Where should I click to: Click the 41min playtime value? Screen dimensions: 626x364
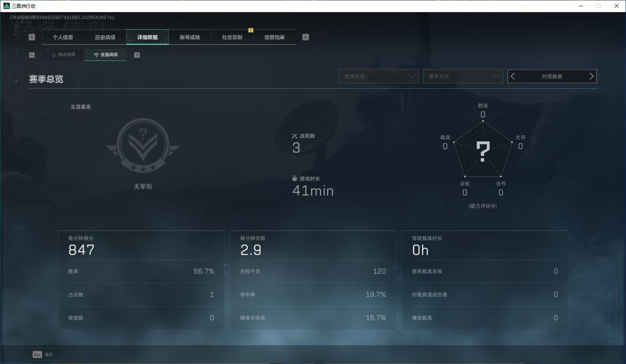313,191
